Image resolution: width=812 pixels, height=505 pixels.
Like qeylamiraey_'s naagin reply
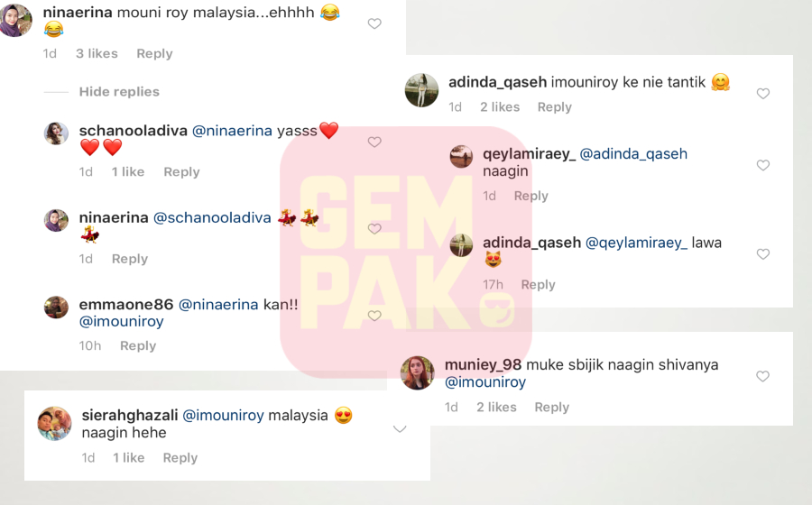click(762, 165)
